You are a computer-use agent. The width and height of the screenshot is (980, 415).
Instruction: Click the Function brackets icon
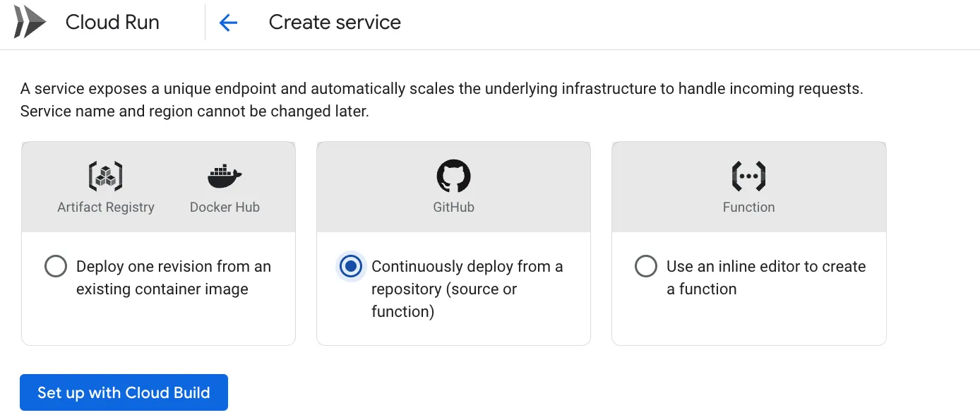click(748, 174)
